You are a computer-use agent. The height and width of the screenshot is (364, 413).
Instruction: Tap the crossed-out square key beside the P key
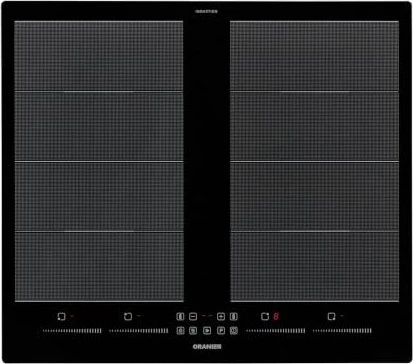234,331
